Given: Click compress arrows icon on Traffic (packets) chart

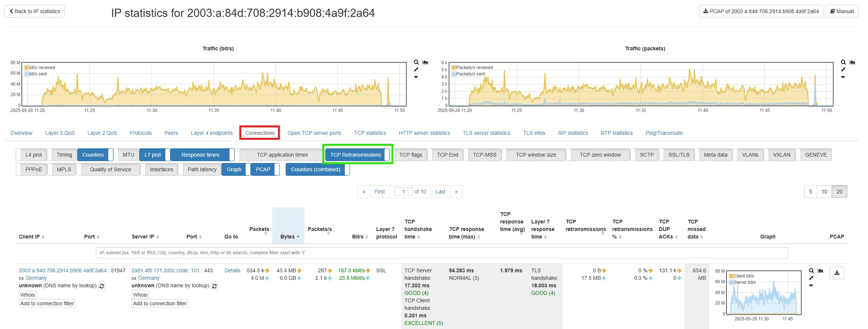Looking at the screenshot, I should pos(843,70).
